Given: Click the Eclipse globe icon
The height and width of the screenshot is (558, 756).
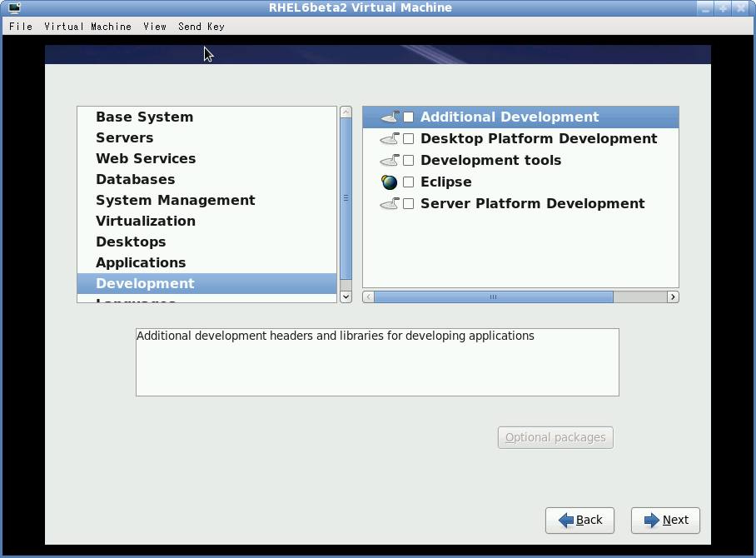Looking at the screenshot, I should click(x=389, y=182).
